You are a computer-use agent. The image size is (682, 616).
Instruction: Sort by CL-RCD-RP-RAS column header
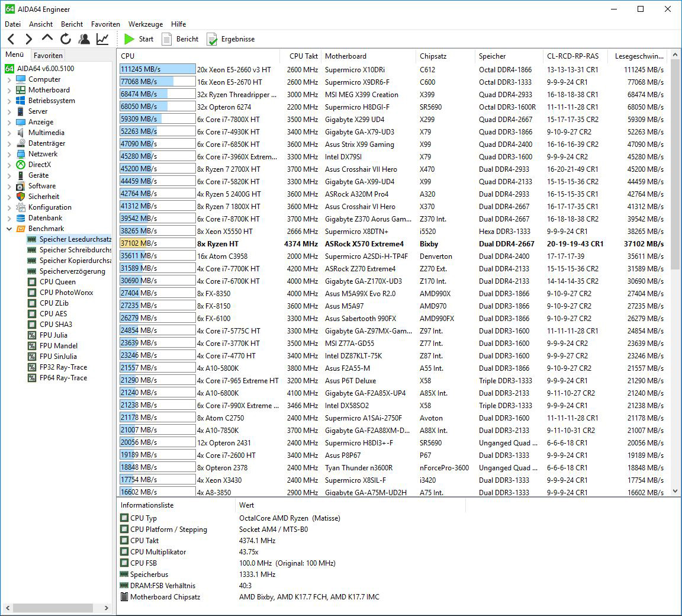(x=575, y=56)
